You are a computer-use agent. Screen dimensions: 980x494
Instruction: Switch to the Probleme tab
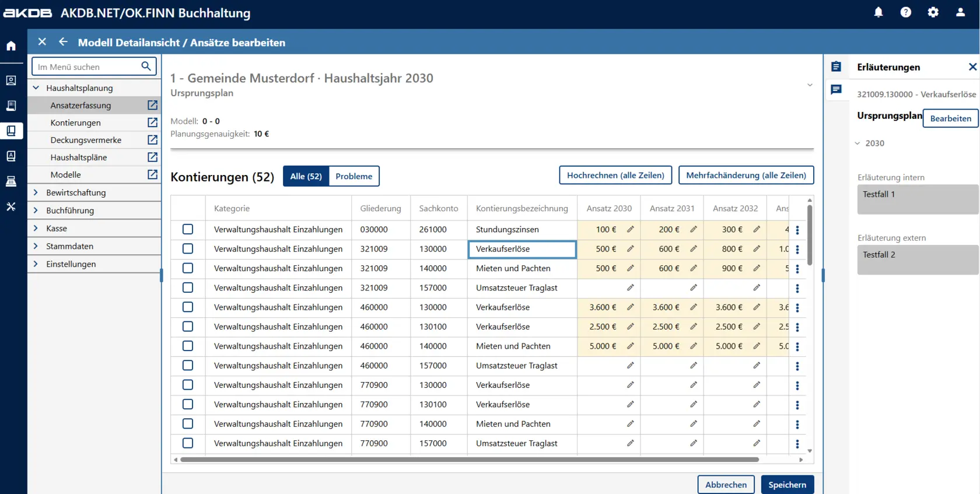coord(353,176)
